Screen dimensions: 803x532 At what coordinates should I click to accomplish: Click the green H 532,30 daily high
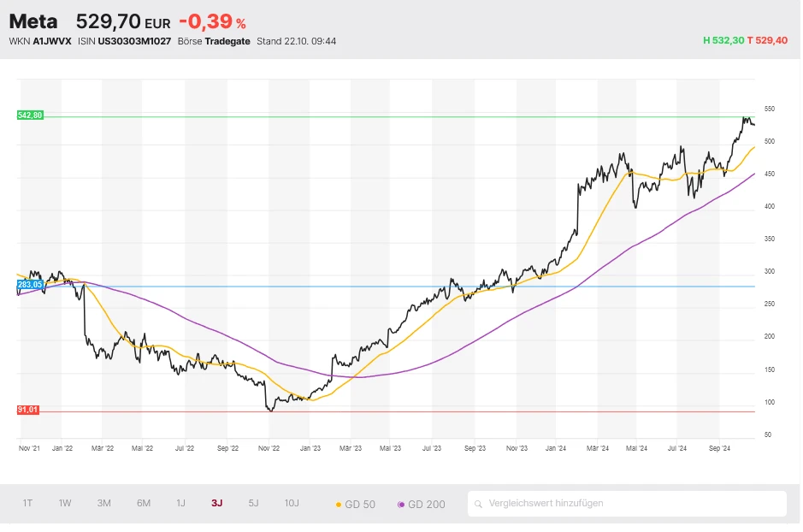click(723, 41)
